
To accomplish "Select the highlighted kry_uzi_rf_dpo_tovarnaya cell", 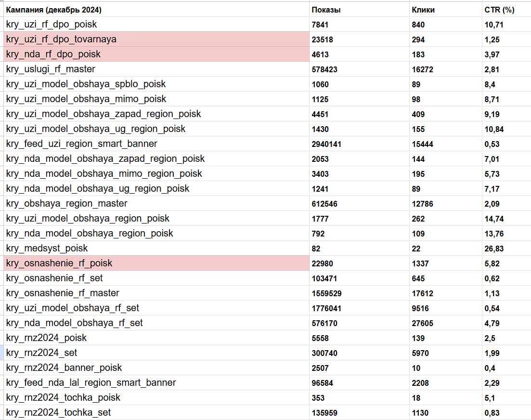I will point(61,39).
